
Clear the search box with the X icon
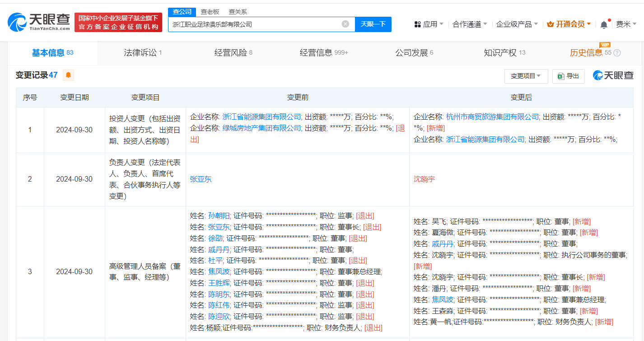click(x=346, y=24)
